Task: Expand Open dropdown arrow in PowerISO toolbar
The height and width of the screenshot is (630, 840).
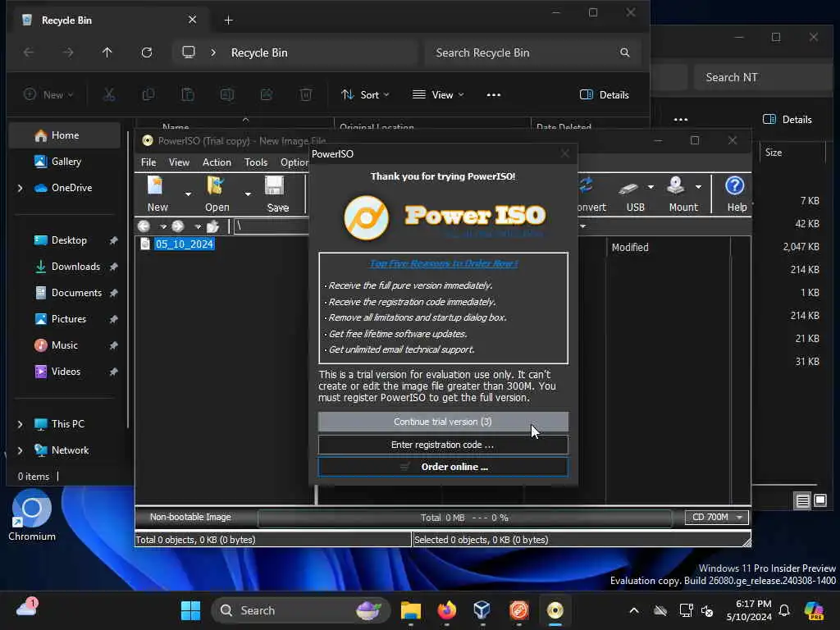Action: (248, 194)
